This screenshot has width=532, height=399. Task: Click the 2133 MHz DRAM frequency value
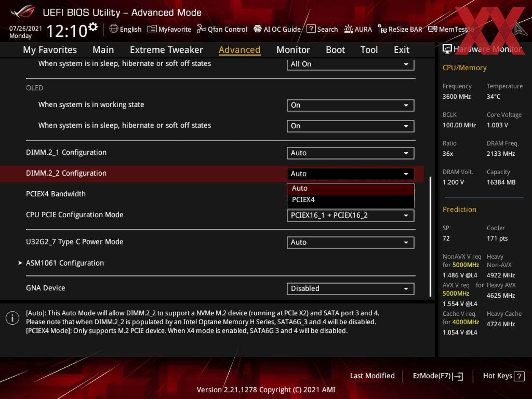point(501,154)
